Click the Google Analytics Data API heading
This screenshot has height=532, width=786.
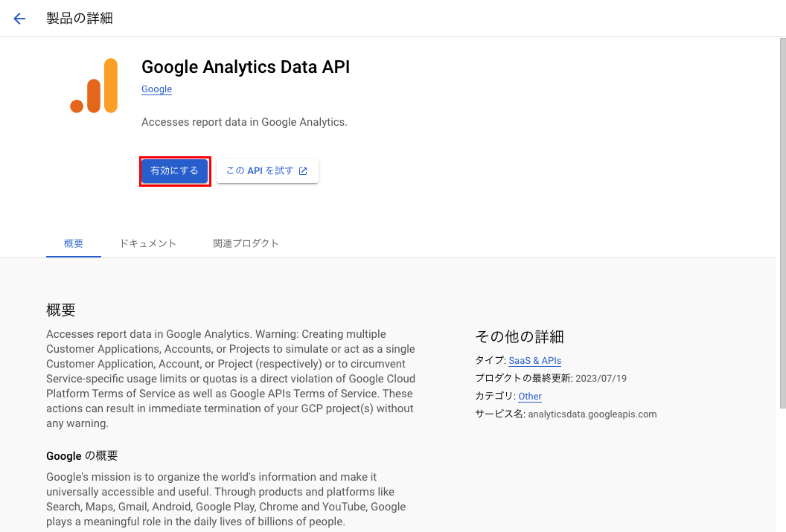[246, 67]
